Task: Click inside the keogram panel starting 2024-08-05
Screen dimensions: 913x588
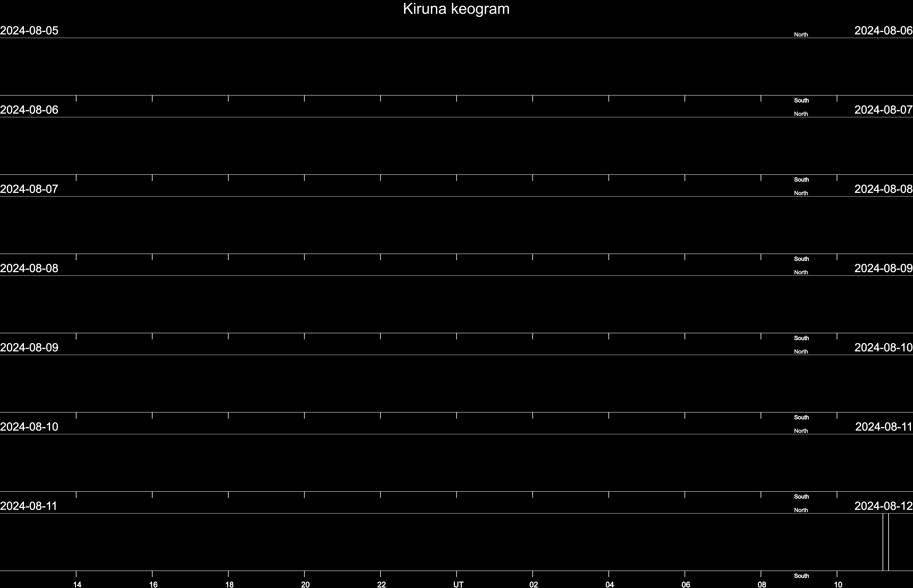Action: [456, 66]
